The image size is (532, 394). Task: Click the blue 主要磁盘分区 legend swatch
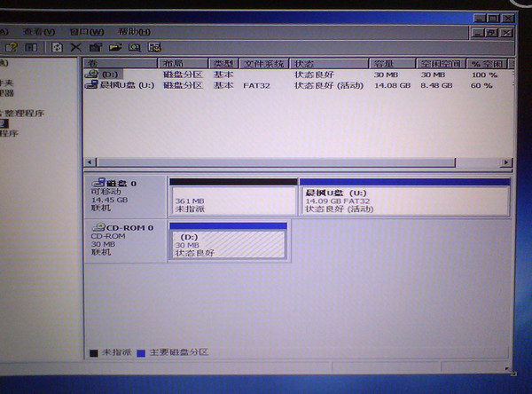[x=141, y=352]
